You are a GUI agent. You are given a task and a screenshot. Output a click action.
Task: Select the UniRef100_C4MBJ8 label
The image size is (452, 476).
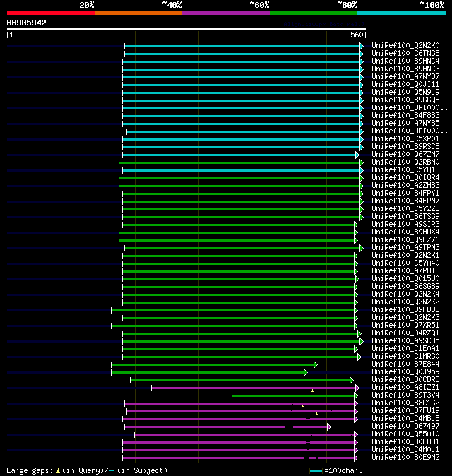[405, 418]
